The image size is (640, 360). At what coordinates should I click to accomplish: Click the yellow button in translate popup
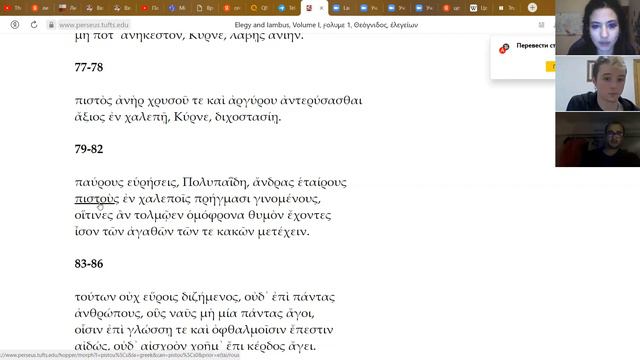point(551,67)
